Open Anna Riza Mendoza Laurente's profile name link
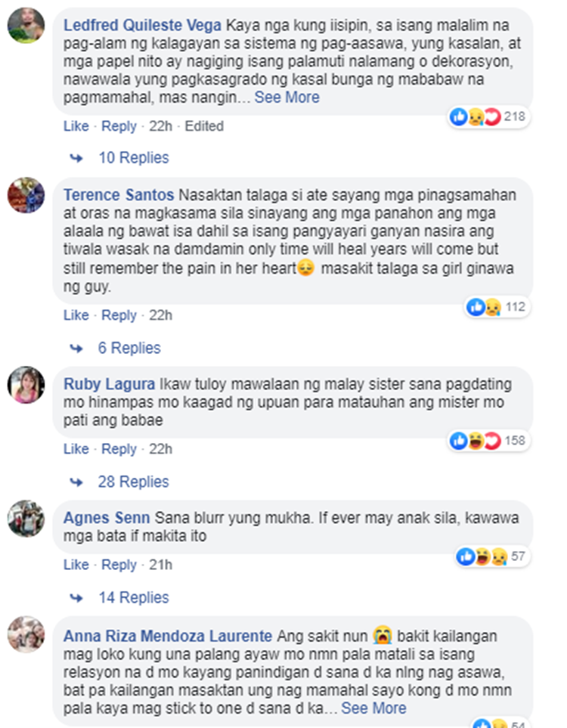The height and width of the screenshot is (728, 567). point(168,636)
